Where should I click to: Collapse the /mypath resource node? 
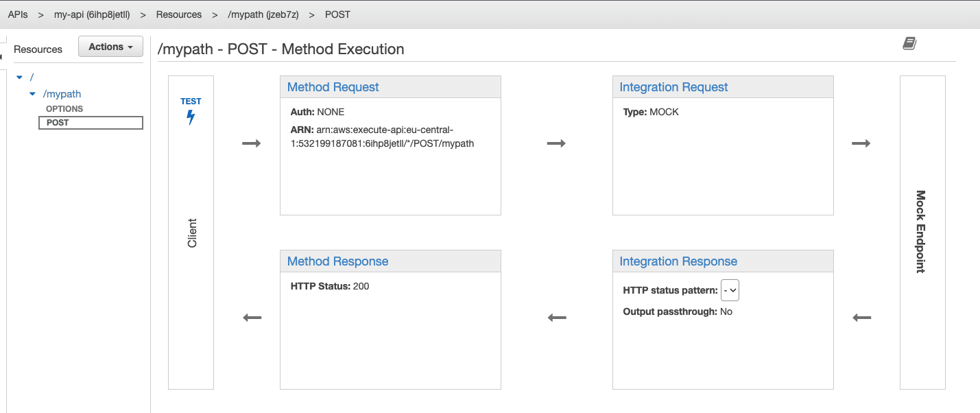[32, 94]
